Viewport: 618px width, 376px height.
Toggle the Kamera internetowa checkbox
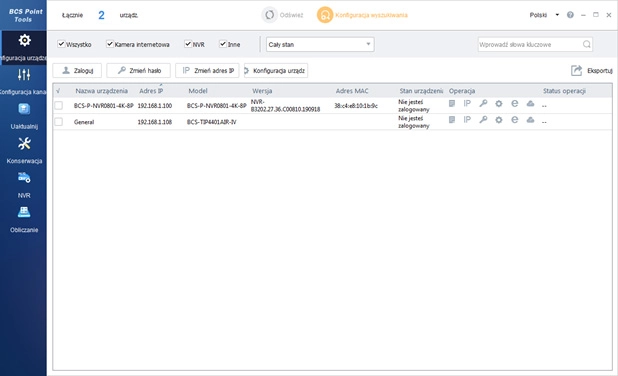[110, 44]
